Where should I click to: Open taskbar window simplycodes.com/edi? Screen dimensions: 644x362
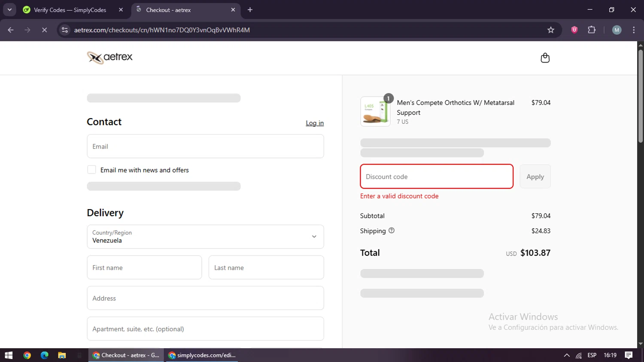(202, 355)
